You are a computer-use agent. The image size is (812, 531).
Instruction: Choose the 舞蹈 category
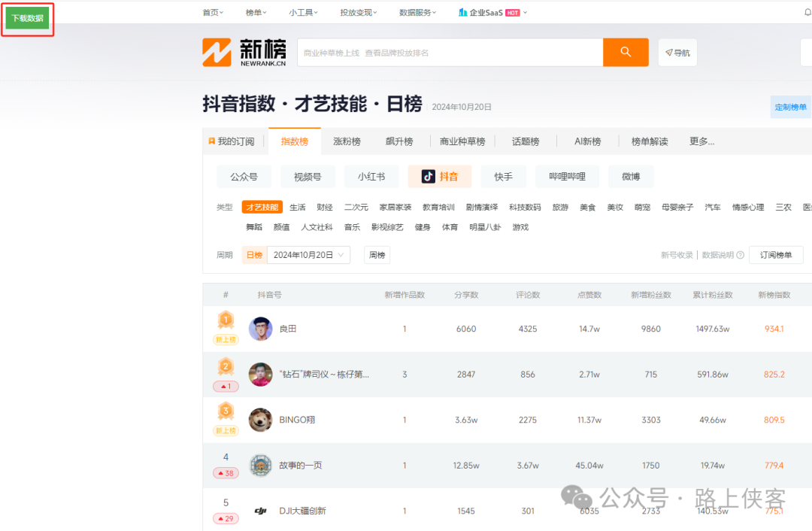[x=254, y=227]
